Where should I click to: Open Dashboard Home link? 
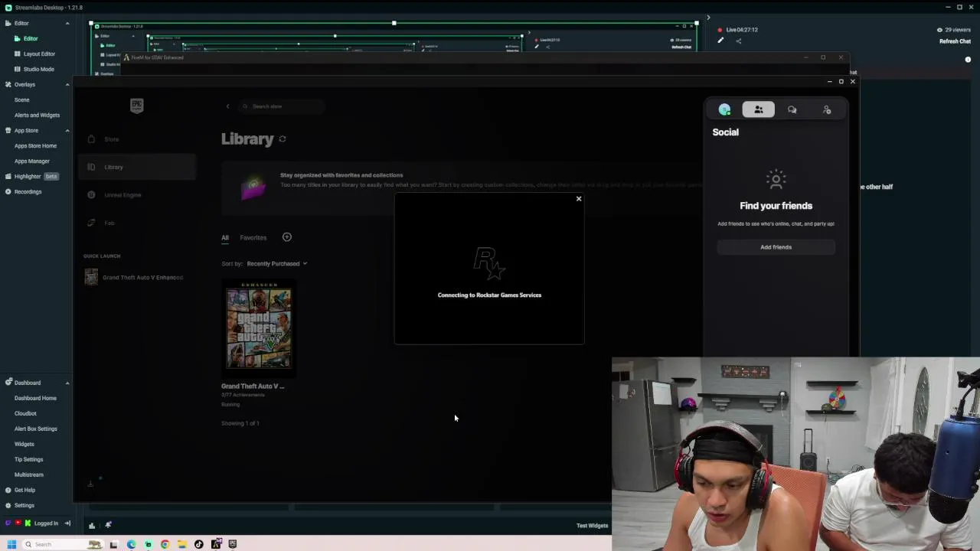click(35, 398)
